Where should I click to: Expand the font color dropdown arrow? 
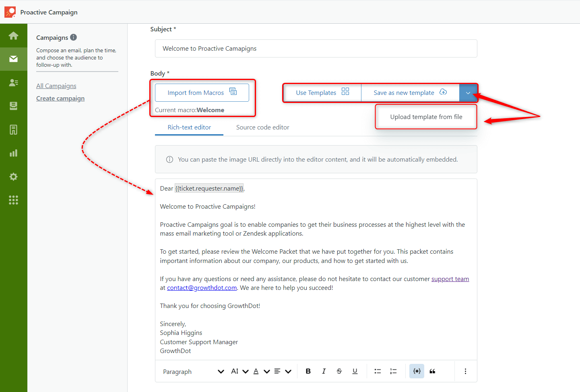(267, 371)
